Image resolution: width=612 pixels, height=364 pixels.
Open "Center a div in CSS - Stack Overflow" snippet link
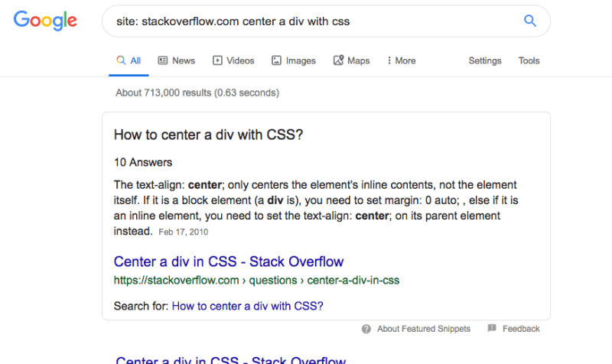[228, 262]
